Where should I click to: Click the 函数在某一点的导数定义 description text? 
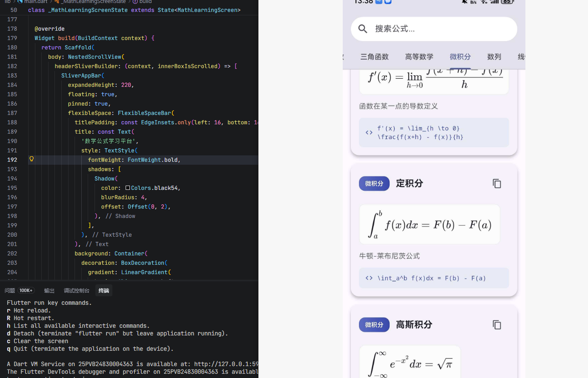(x=398, y=106)
